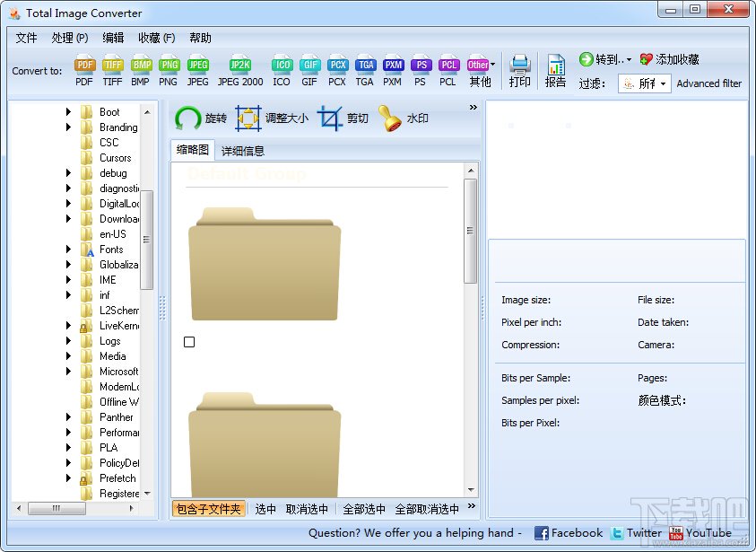This screenshot has height=552, width=756.
Task: Select the GIF conversion icon
Action: (x=309, y=70)
